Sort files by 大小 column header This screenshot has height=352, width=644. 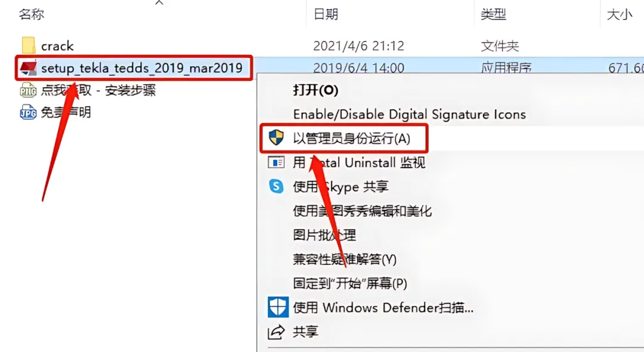pyautogui.click(x=620, y=14)
